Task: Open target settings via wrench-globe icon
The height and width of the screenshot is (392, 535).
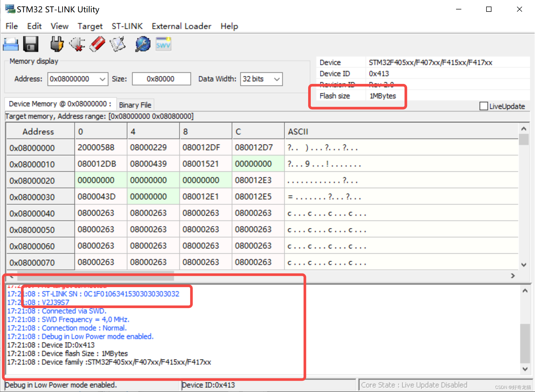Action: point(142,44)
